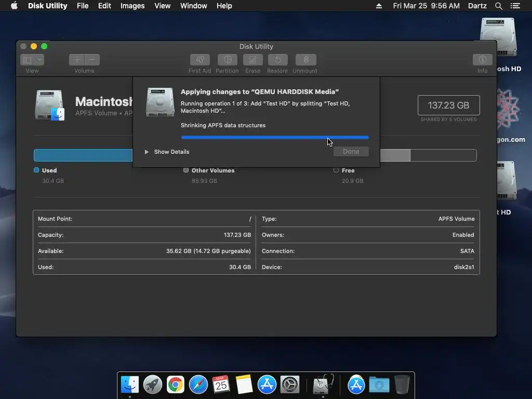Viewport: 532px width, 399px height.
Task: Open Notes from the Dock
Action: click(244, 385)
